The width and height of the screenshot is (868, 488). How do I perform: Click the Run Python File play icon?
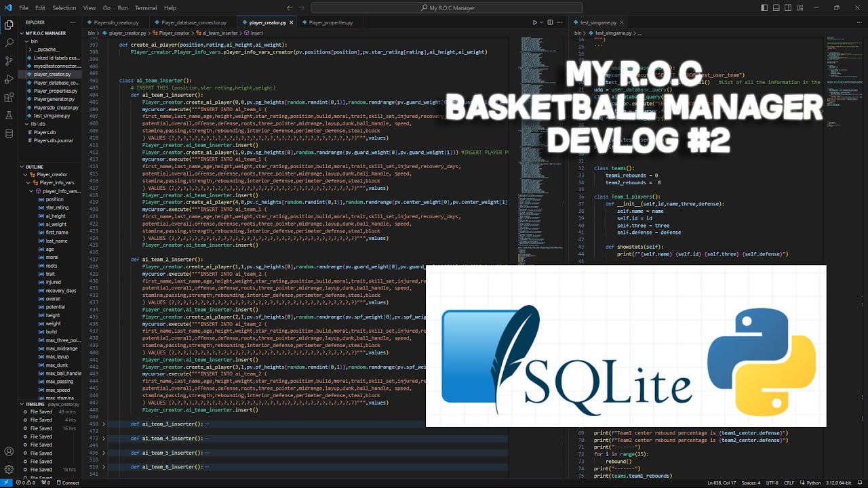(x=534, y=22)
